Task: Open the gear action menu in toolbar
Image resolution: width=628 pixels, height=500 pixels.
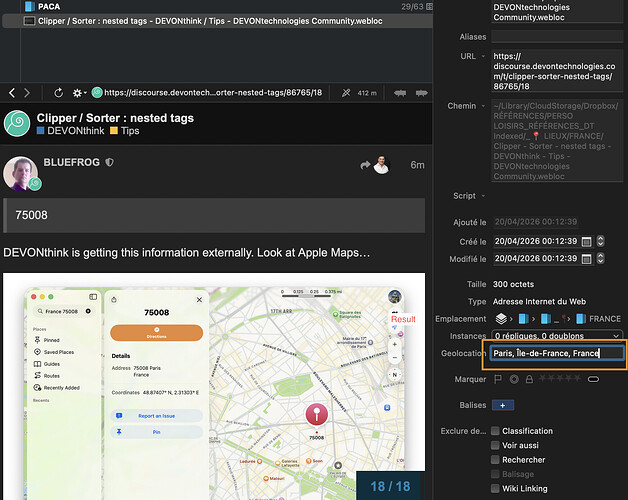Action: coord(79,93)
